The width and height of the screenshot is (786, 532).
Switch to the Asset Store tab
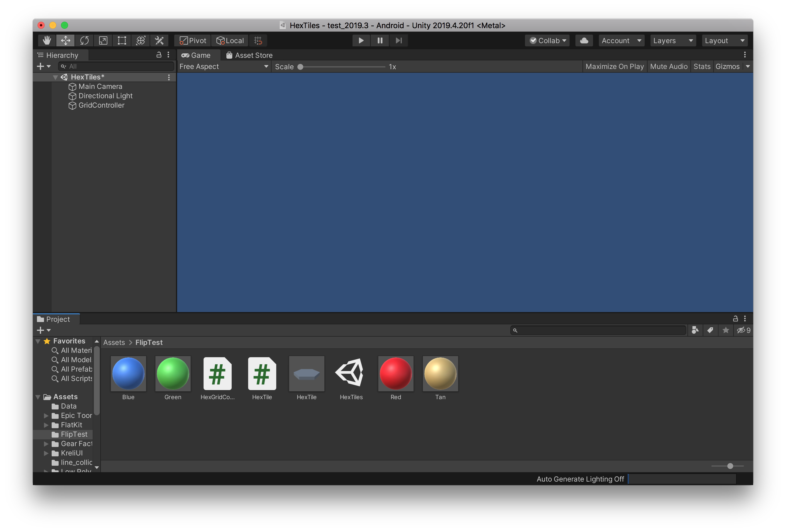pos(250,55)
